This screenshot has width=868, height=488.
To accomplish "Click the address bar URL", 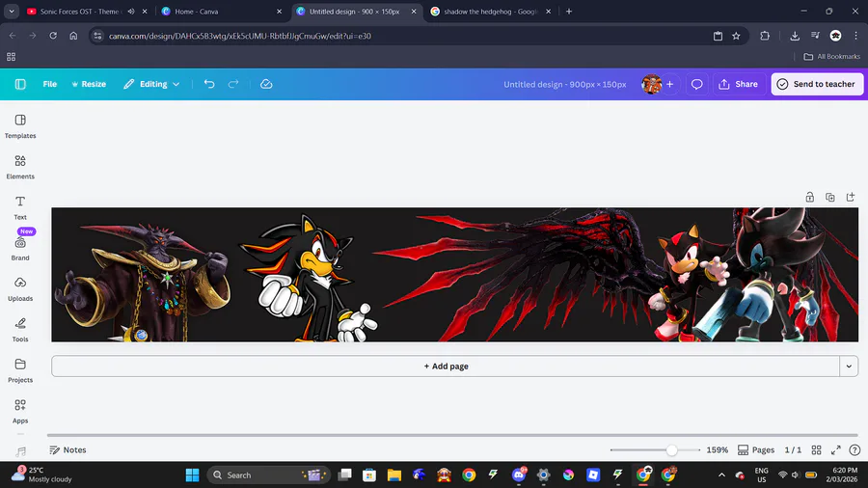I will [240, 36].
